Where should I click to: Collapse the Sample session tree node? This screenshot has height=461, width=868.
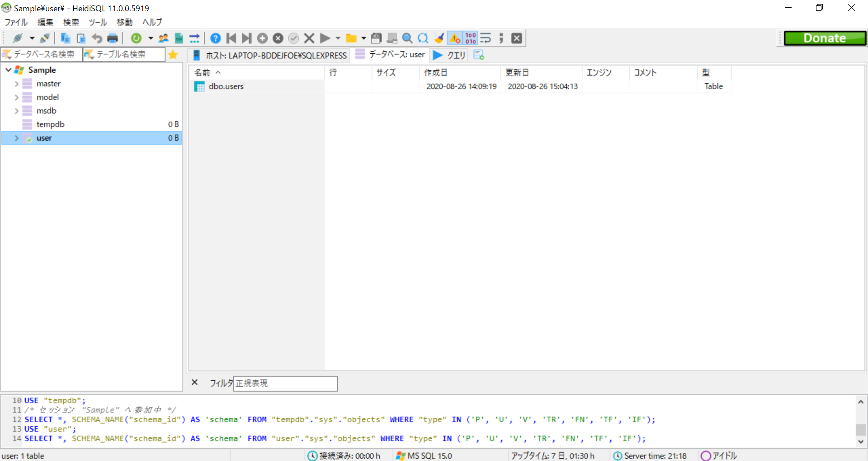point(8,70)
